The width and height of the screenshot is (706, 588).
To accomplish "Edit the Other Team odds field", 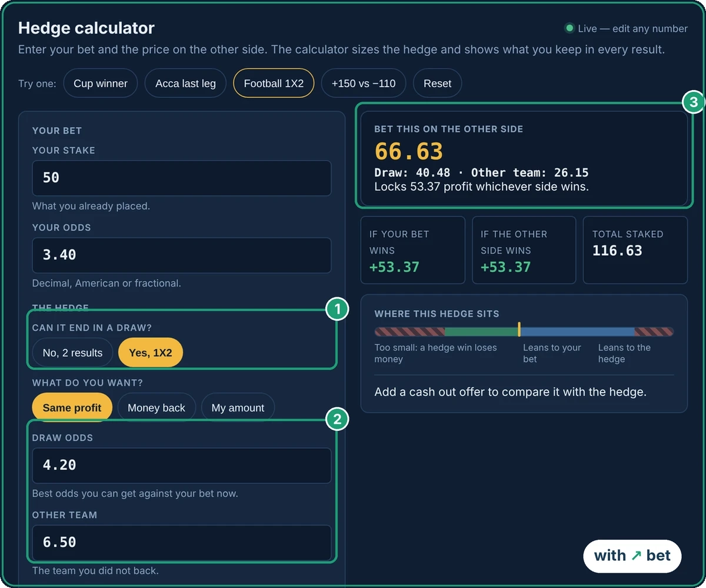I will (x=182, y=542).
